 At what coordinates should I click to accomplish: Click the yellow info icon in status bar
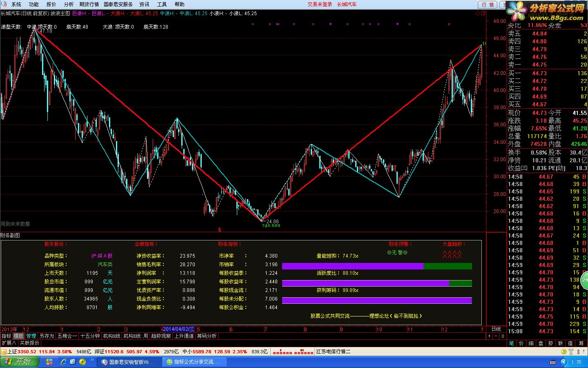564,352
